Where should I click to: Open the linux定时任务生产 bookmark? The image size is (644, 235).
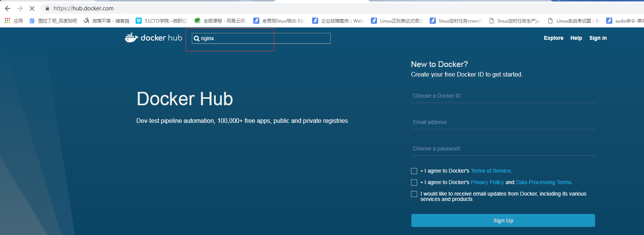pyautogui.click(x=515, y=21)
